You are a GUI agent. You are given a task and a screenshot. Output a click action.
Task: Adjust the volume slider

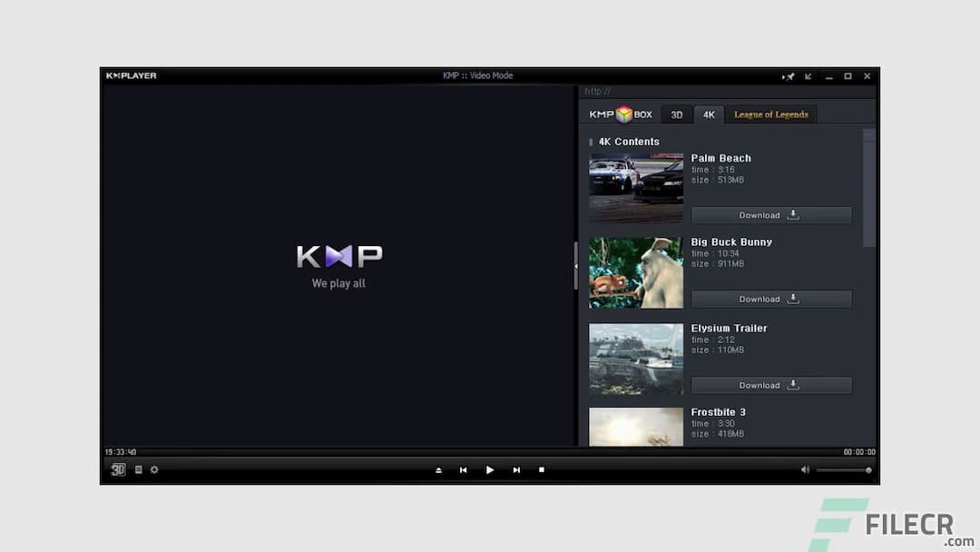(x=843, y=470)
